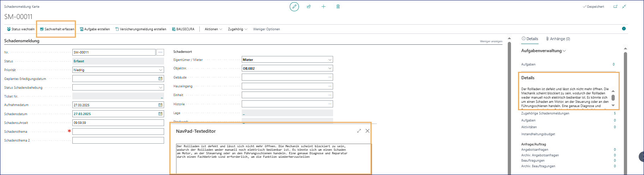
Task: Expand the Aktionen menu
Action: coord(213,29)
